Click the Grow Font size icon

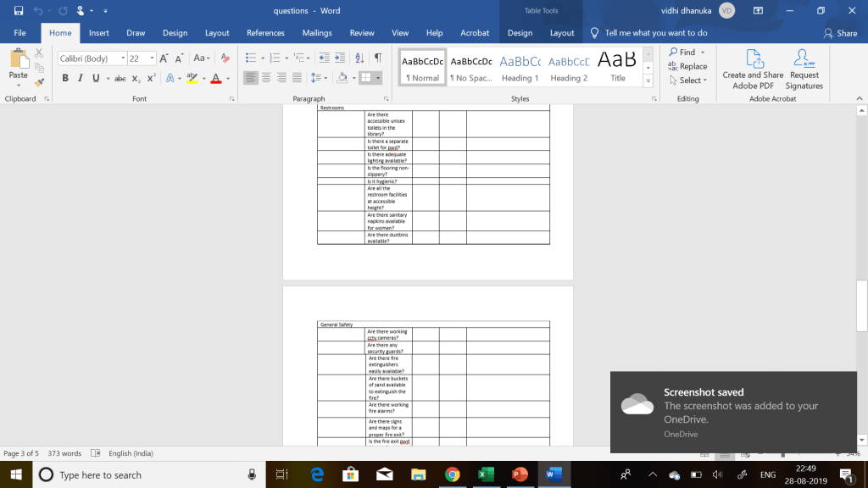165,58
